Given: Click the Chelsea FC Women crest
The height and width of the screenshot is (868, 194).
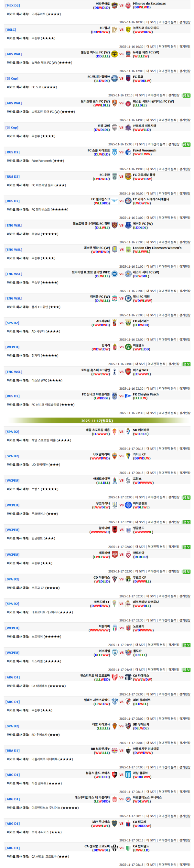Looking at the screenshot, I should pyautogui.click(x=128, y=298).
